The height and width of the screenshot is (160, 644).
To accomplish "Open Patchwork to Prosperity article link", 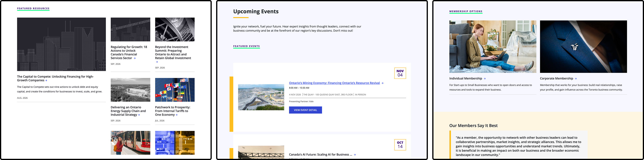I will (x=173, y=111).
